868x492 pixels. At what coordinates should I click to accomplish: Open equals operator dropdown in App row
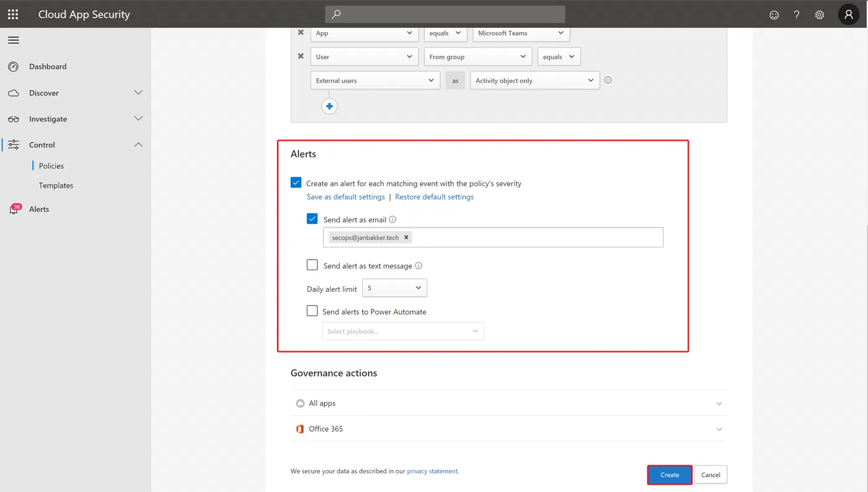[445, 33]
